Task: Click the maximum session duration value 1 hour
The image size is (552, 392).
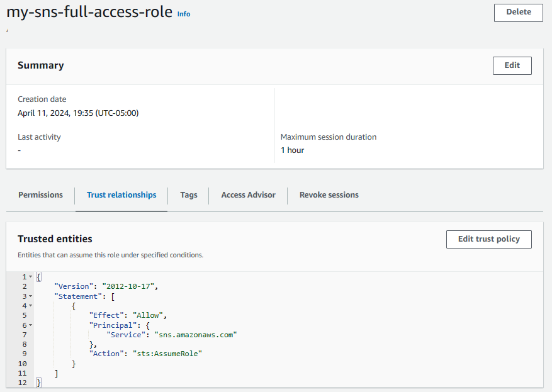Action: [x=292, y=150]
